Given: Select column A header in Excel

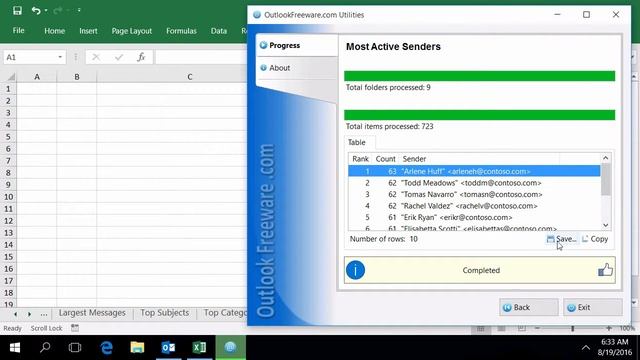Looking at the screenshot, I should pos(37,77).
